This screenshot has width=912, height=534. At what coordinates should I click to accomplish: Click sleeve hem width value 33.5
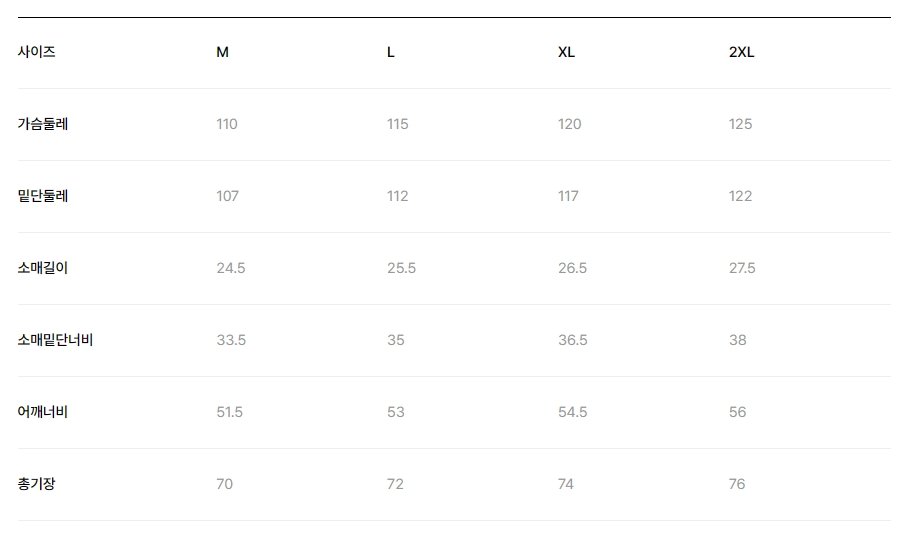pos(231,340)
